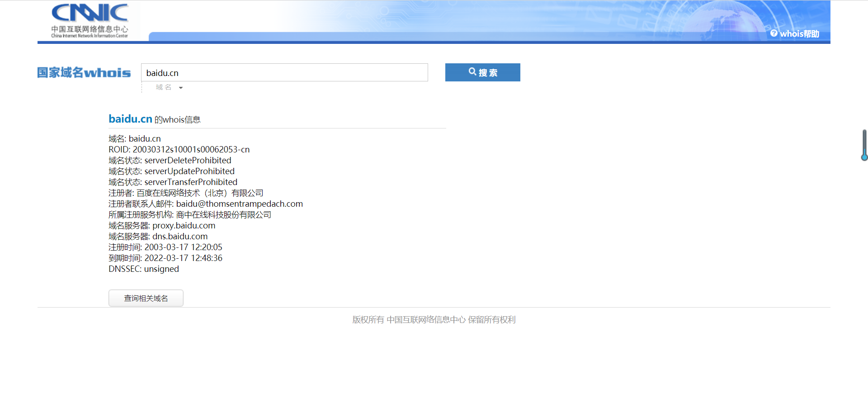868x408 pixels.
Task: Select the ROID value text line
Action: click(x=179, y=150)
